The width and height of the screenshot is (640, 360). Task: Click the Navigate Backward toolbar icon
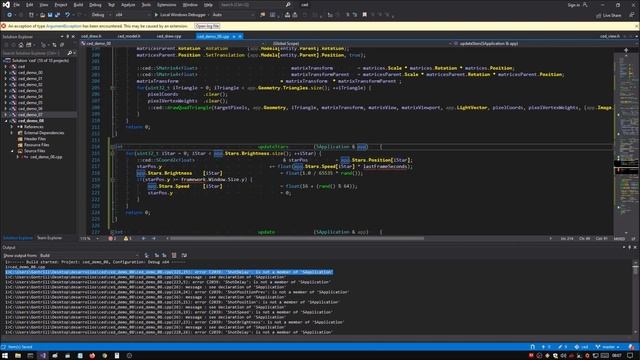pos(9,15)
